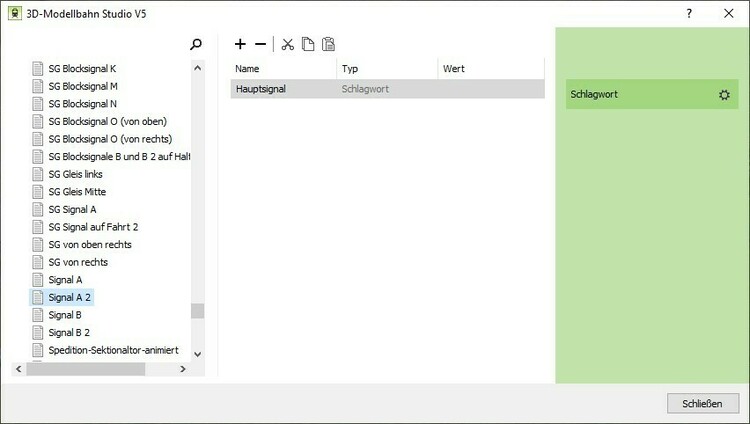Viewport: 750px width, 424px height.
Task: Click the document icon beside SG Gleis links
Action: pyautogui.click(x=38, y=174)
